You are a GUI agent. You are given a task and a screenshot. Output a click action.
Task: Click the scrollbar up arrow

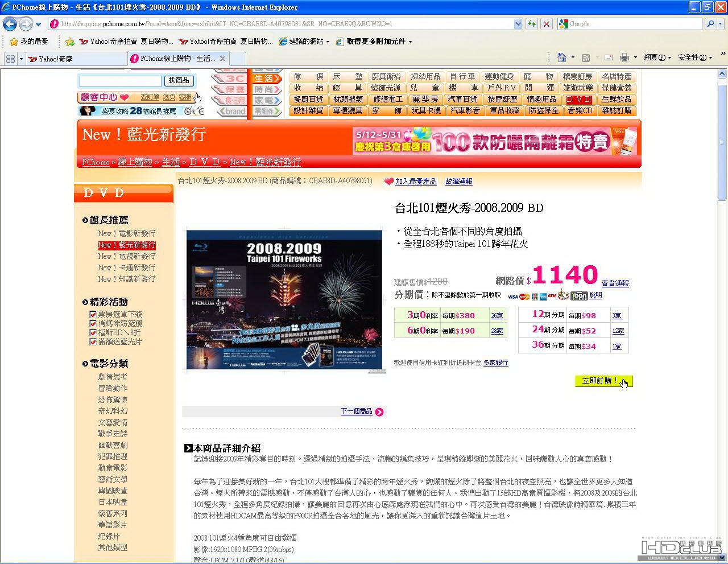point(722,73)
